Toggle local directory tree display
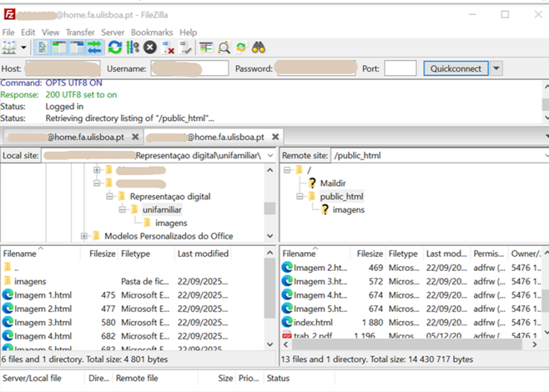This screenshot has width=549, height=392. click(x=60, y=48)
